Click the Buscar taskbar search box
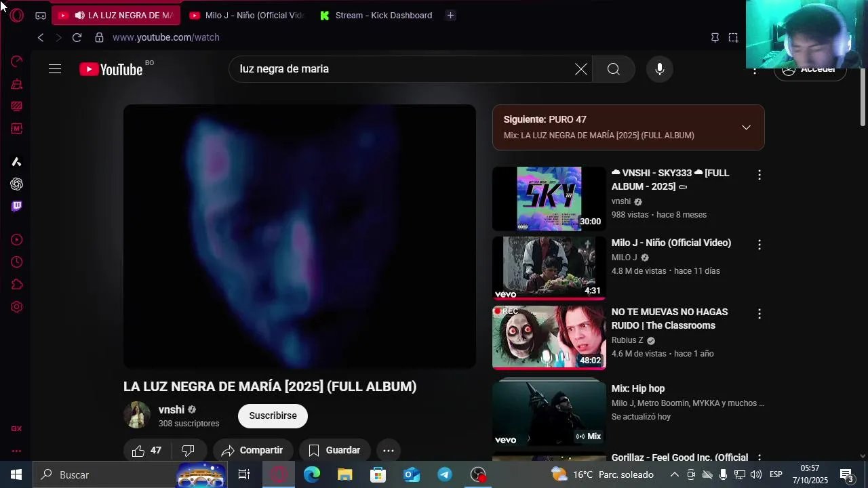868x488 pixels. click(x=130, y=474)
